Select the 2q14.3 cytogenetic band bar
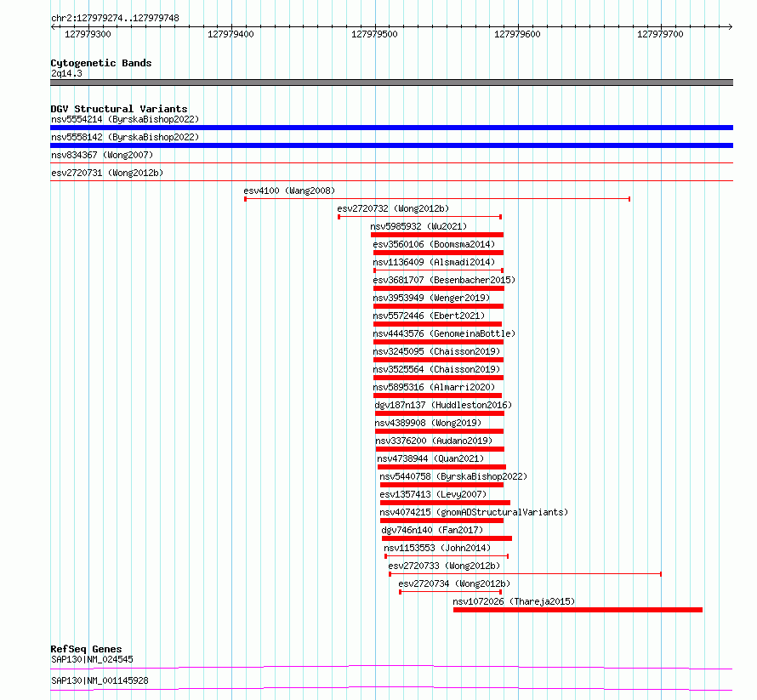The image size is (757, 700). coord(391,83)
